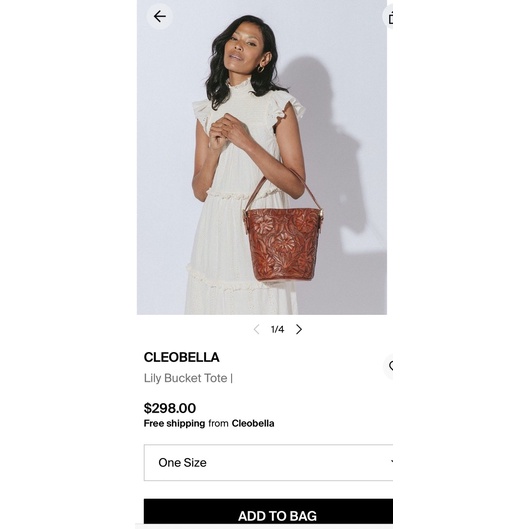The height and width of the screenshot is (529, 529).
Task: Advance to the next product image
Action: [x=299, y=329]
